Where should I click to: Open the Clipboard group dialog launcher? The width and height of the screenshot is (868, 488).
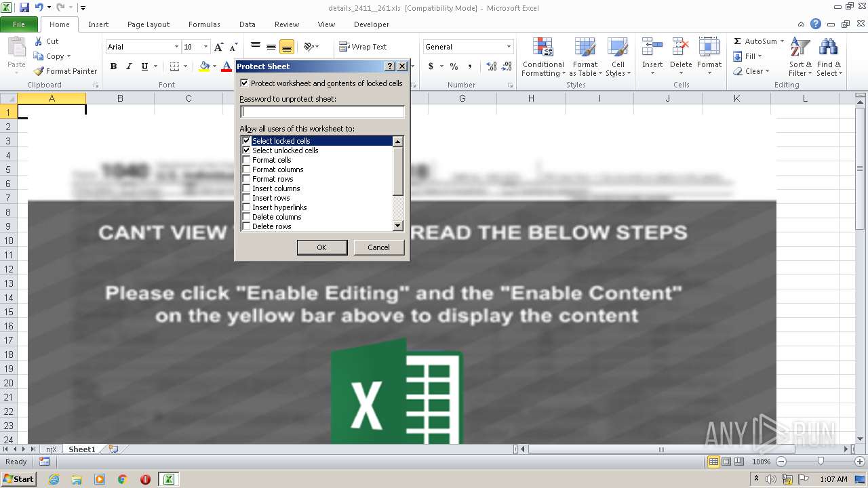tap(96, 85)
